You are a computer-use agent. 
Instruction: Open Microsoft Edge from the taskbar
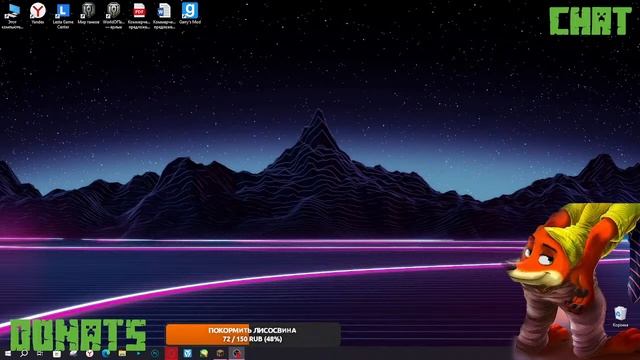tap(106, 353)
